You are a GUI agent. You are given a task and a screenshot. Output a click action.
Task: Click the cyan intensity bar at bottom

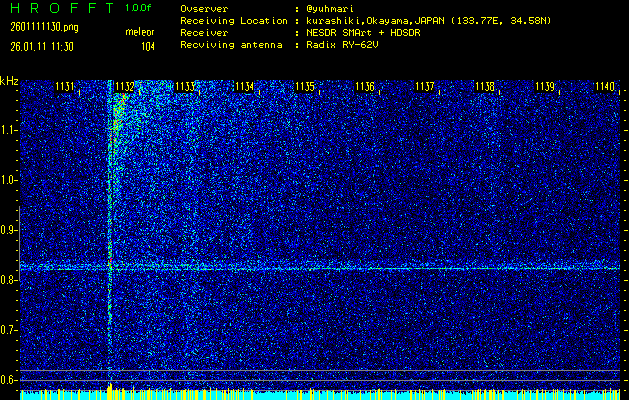click(x=320, y=395)
